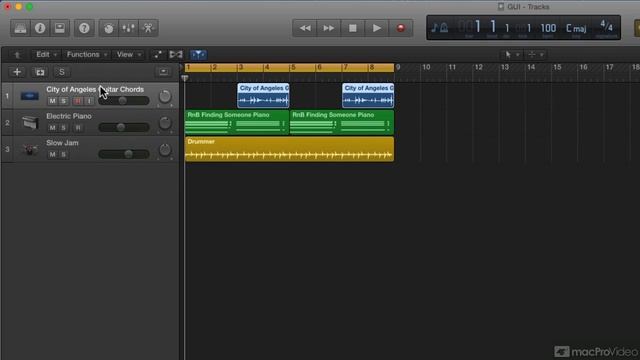
Task: Click the Slow Jam track name
Action: (x=62, y=143)
